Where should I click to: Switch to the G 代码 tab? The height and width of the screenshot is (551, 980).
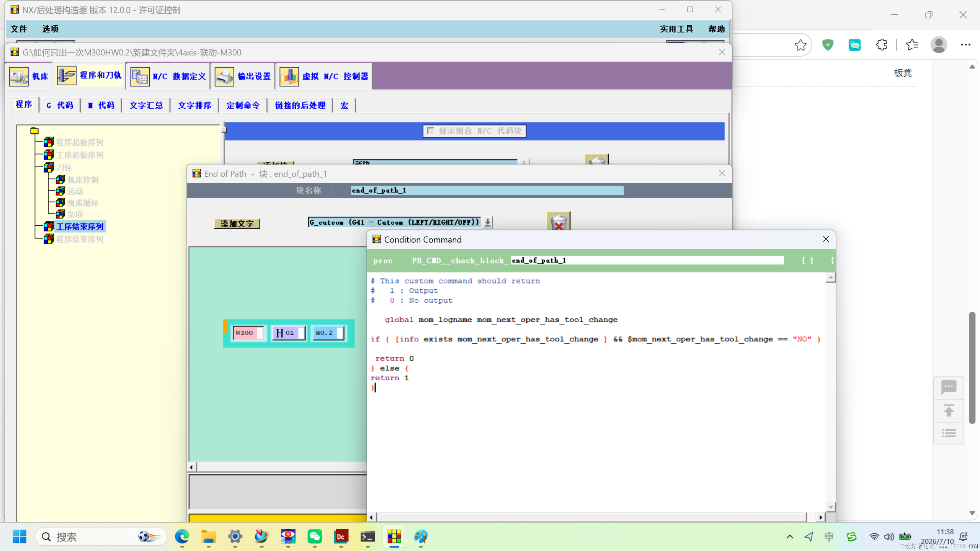click(60, 105)
